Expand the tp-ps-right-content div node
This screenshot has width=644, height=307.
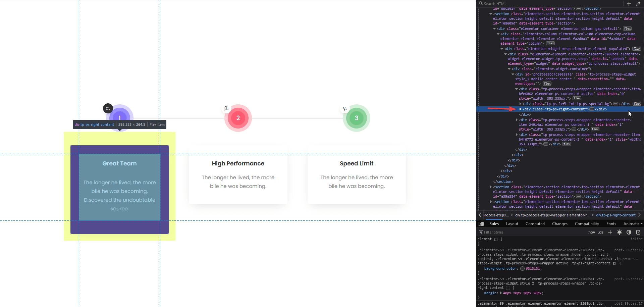coord(520,109)
